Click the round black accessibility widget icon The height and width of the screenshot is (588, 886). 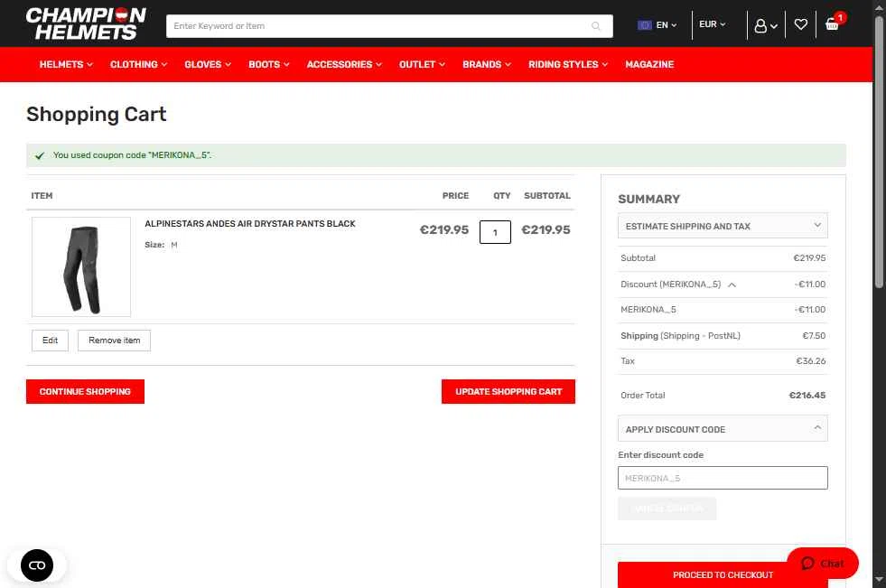[x=37, y=565]
